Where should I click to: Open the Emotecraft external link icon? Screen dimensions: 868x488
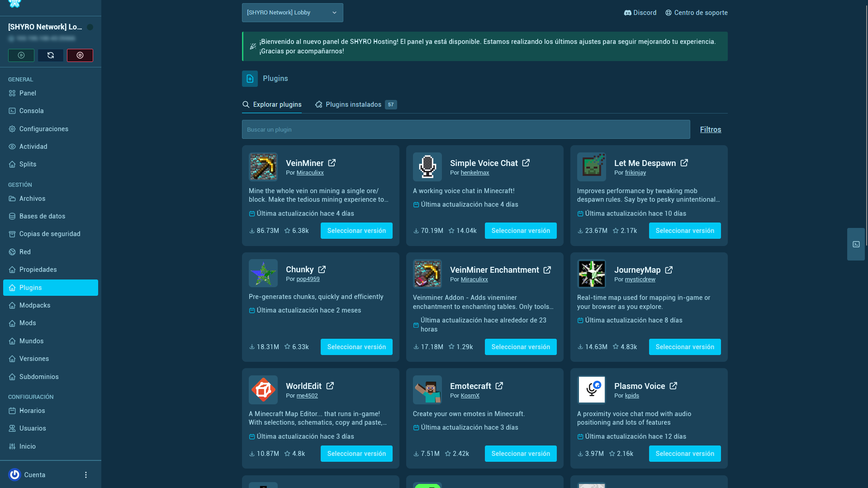coord(499,386)
